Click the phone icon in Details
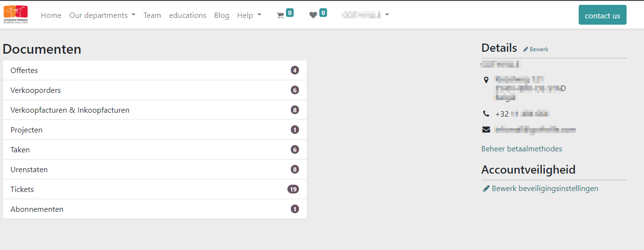This screenshot has height=250, width=644. tap(486, 114)
